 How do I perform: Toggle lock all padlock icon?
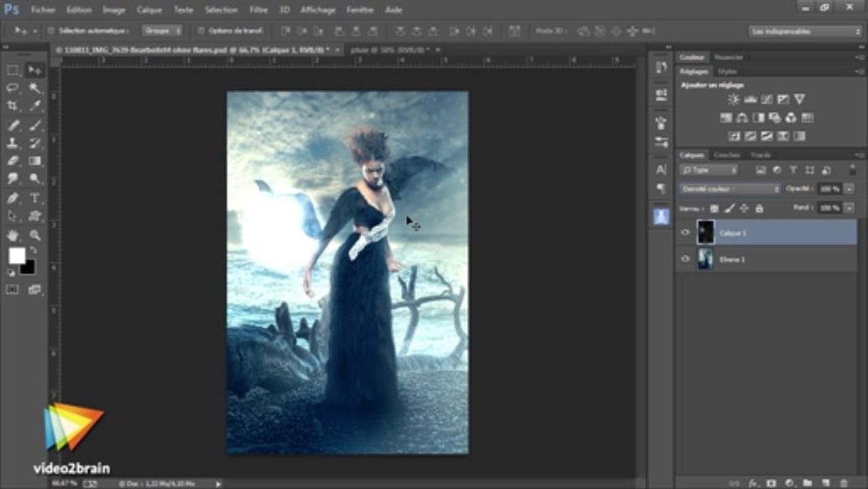[x=759, y=209]
